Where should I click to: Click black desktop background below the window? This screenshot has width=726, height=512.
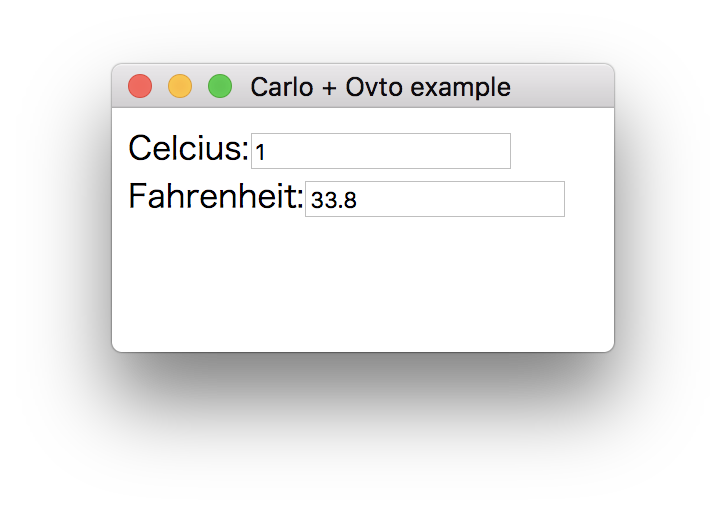click(360, 430)
